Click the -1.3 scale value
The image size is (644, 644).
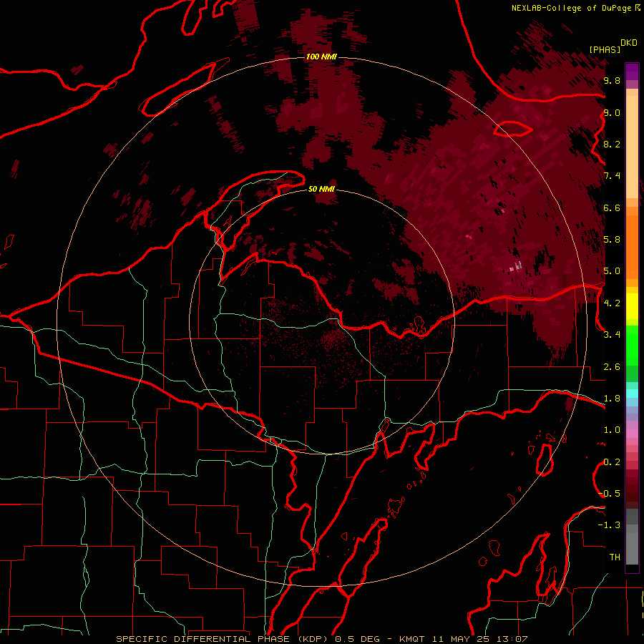[609, 525]
